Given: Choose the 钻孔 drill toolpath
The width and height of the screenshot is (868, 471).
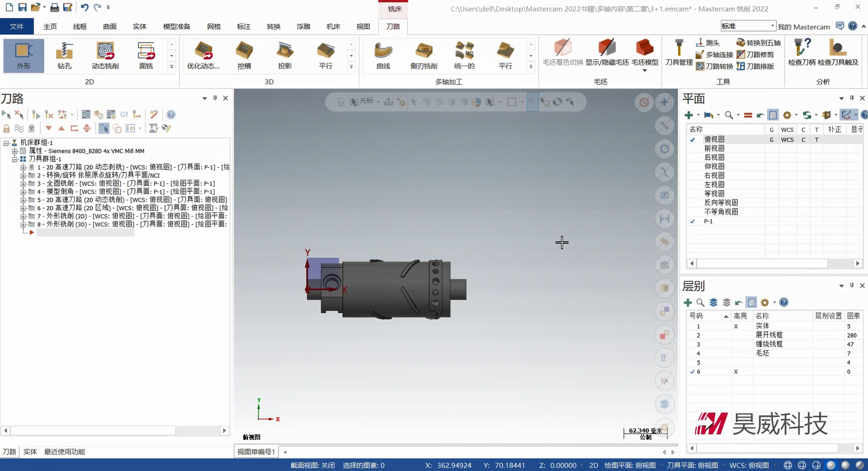Looking at the screenshot, I should click(65, 56).
